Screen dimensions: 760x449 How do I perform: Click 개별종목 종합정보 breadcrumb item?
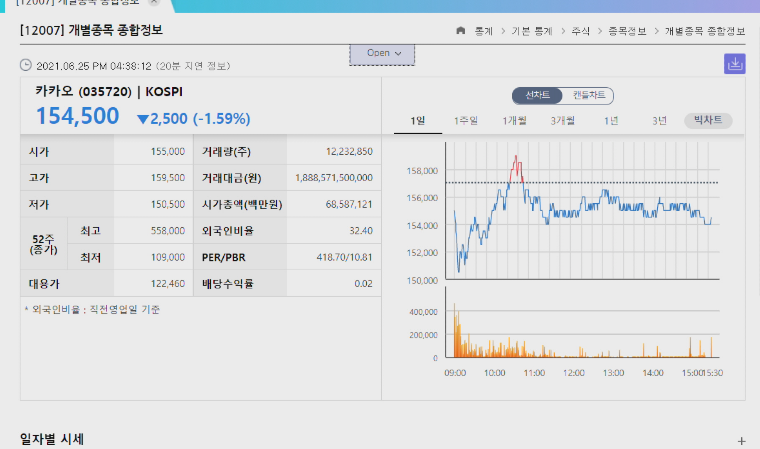[x=705, y=31]
